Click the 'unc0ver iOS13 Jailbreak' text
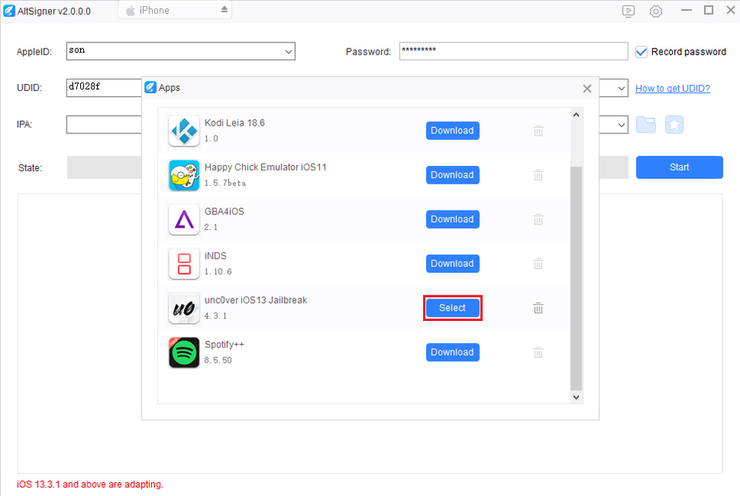The height and width of the screenshot is (496, 740). click(255, 300)
